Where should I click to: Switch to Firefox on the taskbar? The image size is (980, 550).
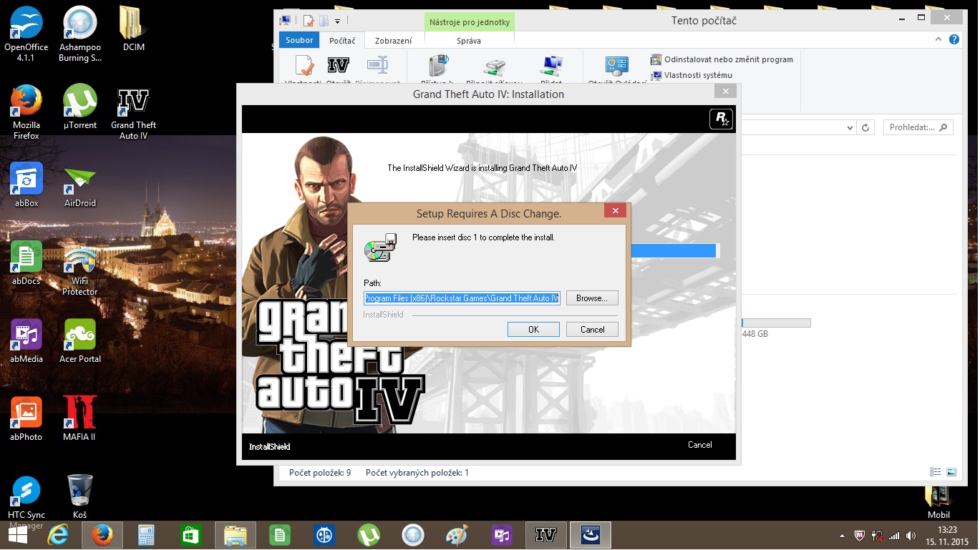pos(102,534)
